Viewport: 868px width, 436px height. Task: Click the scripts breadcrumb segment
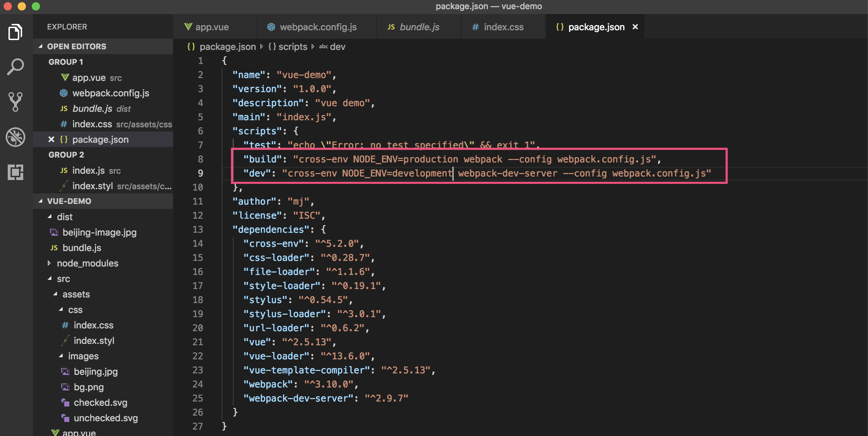[x=293, y=47]
